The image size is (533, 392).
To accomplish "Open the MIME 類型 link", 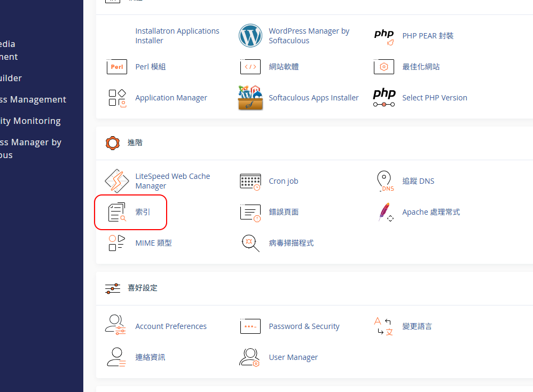I will 153,243.
